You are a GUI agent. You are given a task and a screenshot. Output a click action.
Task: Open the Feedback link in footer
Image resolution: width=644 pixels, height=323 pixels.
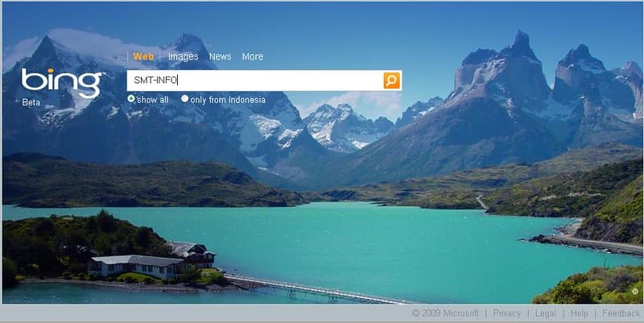point(621,313)
